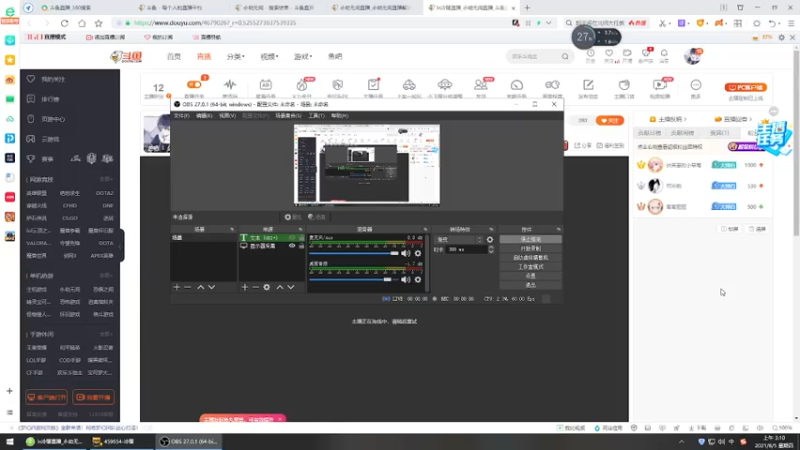Open source Filters button above scene list
Viewport: 800px width, 450px height.
coord(317,217)
